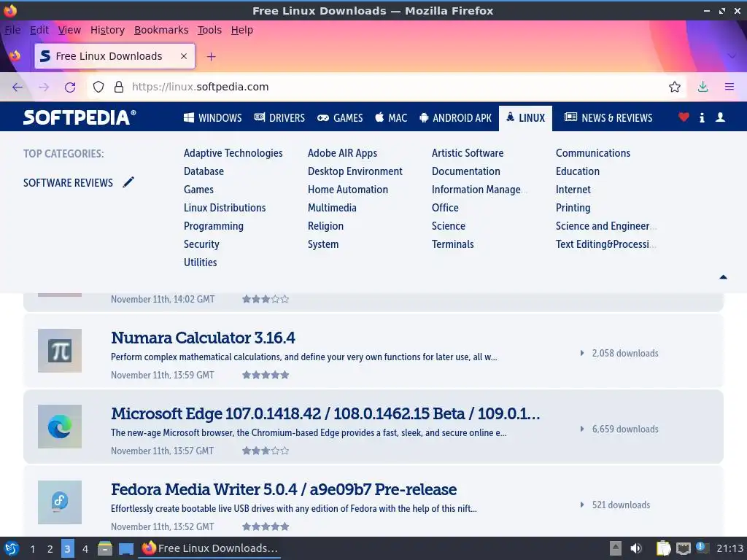Switch to the MAC section
Image resolution: width=747 pixels, height=560 pixels.
[391, 117]
